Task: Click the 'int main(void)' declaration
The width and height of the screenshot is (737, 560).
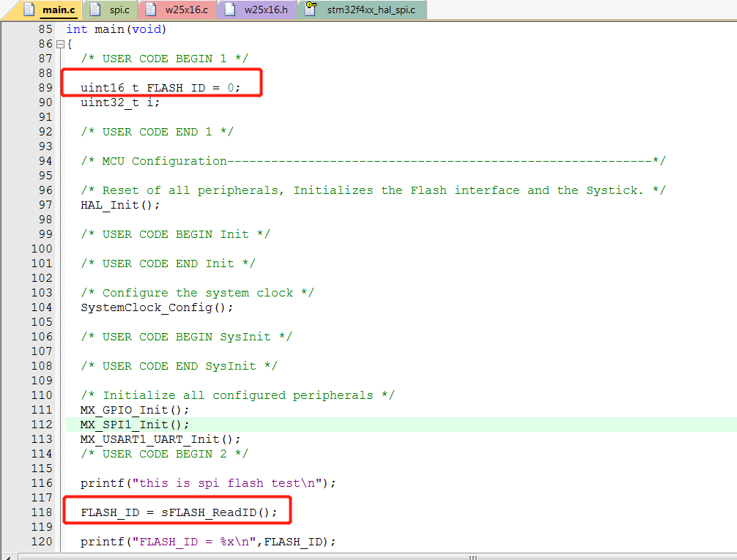Action: (116, 29)
